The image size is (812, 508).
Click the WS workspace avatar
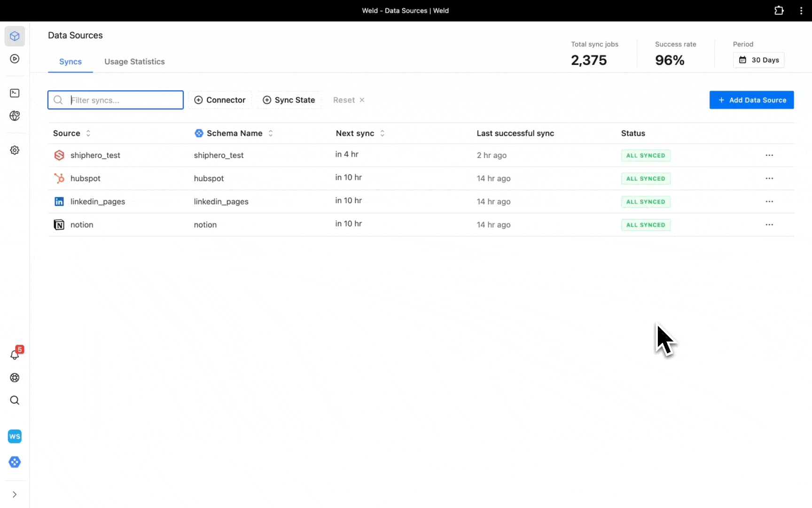coord(15,437)
